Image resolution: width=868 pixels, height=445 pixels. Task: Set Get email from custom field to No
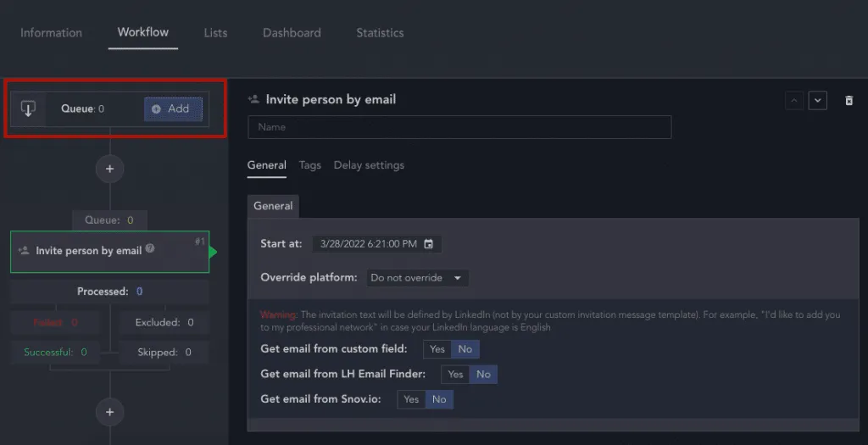click(465, 349)
